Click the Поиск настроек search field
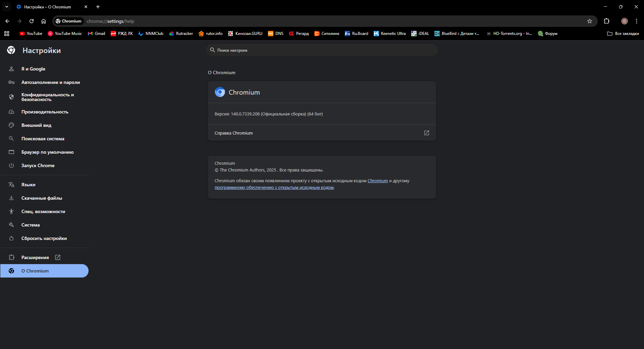This screenshot has height=349, width=644. [x=322, y=50]
